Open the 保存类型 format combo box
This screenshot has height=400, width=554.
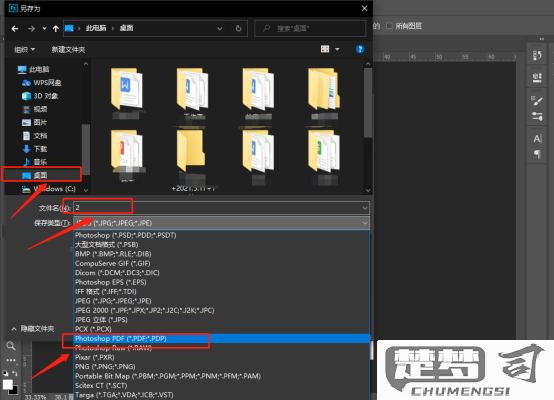click(221, 223)
